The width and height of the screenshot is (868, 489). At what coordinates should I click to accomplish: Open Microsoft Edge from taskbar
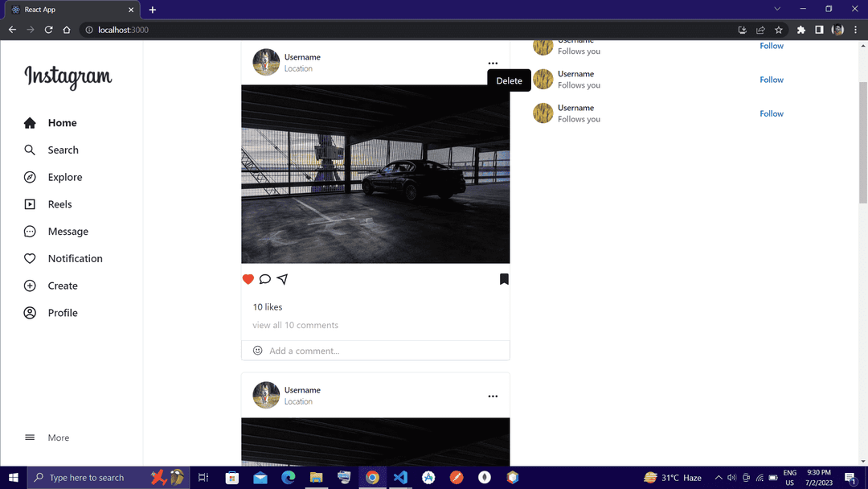point(288,478)
